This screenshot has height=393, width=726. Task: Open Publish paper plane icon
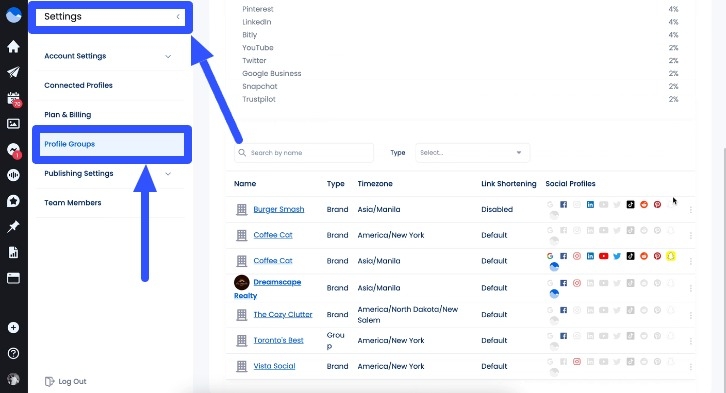[x=13, y=72]
